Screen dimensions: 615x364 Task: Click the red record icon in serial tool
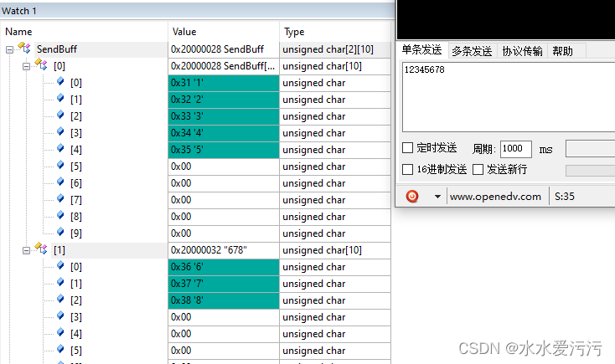pos(412,196)
